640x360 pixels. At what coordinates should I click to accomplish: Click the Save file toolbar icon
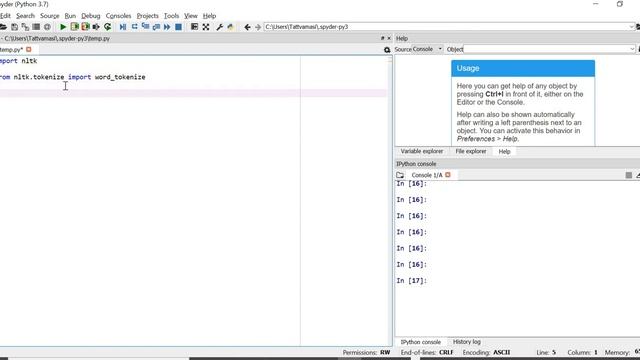coord(14,27)
